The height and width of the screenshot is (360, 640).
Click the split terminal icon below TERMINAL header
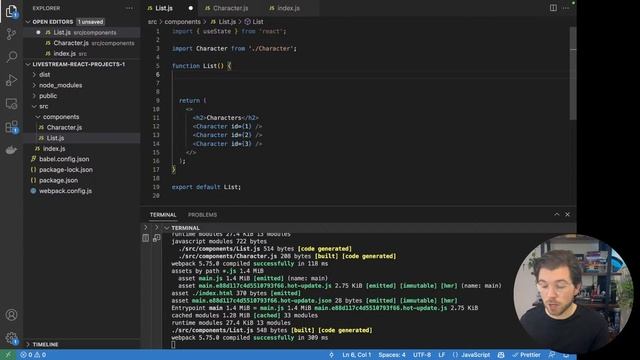coord(146,238)
